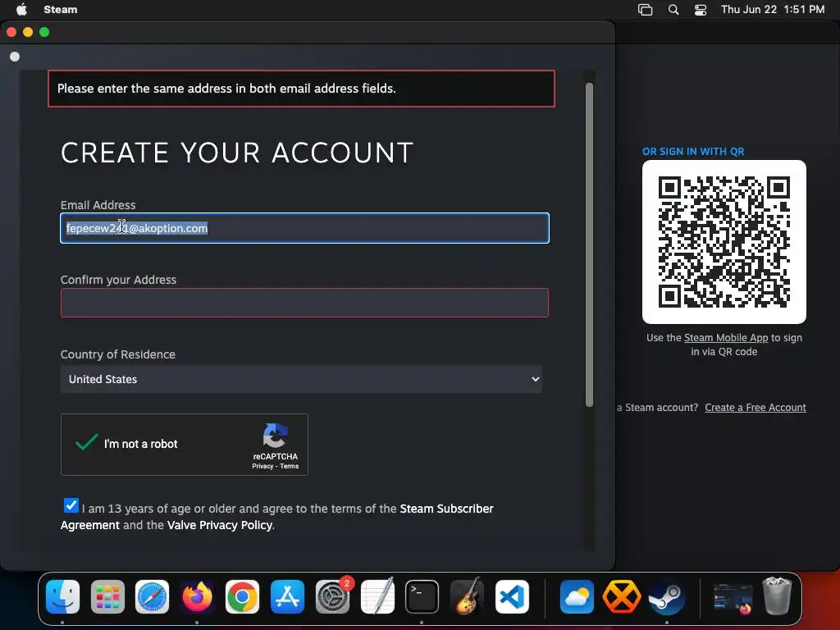This screenshot has width=840, height=630.
Task: Open reCAPTCHA Terms link
Action: tap(290, 466)
